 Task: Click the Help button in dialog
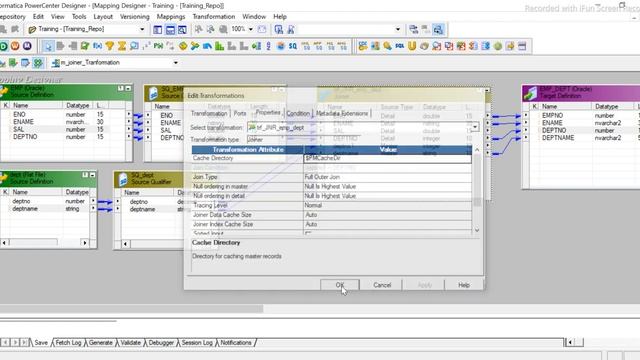click(x=464, y=285)
